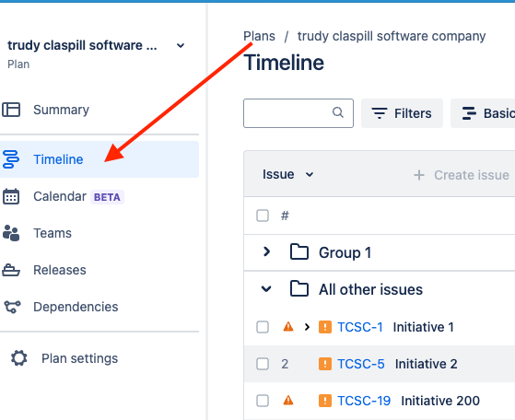Click the Calendar icon in sidebar
The height and width of the screenshot is (420, 515).
click(x=11, y=196)
